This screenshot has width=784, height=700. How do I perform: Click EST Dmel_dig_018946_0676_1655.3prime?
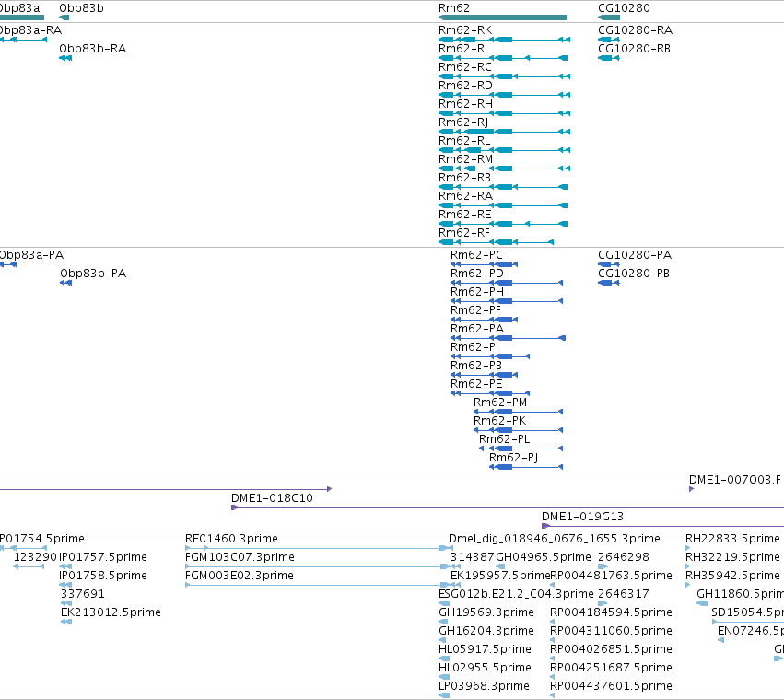[554, 539]
